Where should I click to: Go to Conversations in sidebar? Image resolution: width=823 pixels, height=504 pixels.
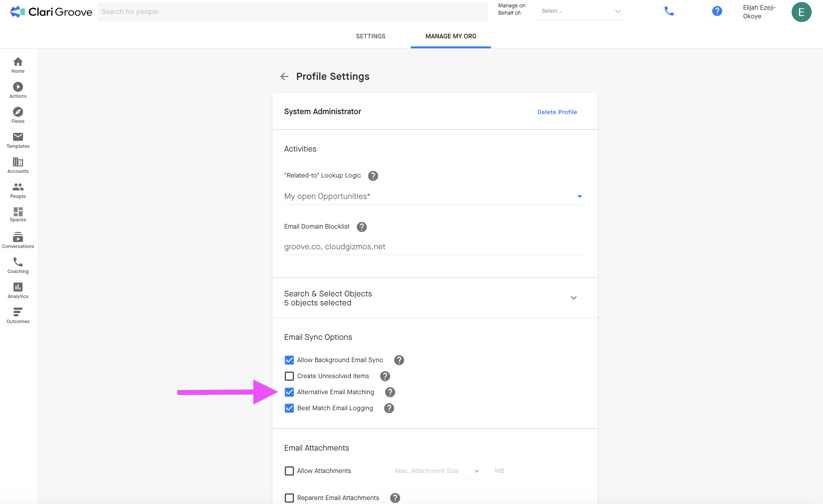pos(18,240)
